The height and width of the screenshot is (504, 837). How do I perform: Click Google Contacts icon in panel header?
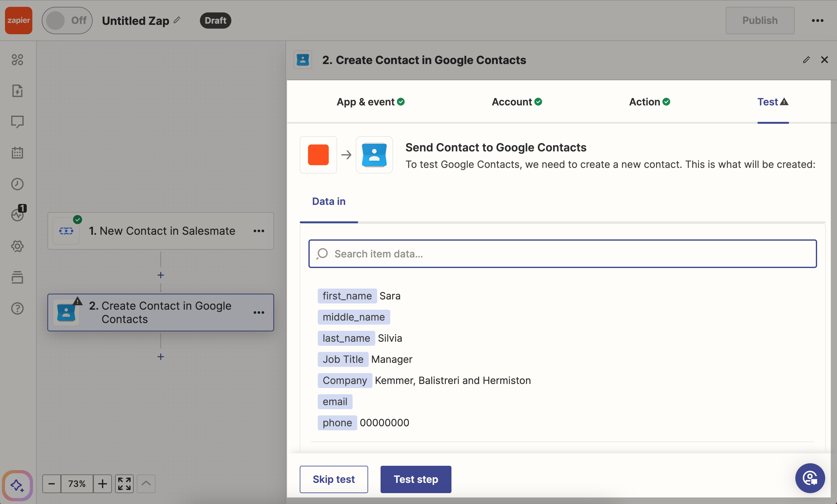click(303, 60)
